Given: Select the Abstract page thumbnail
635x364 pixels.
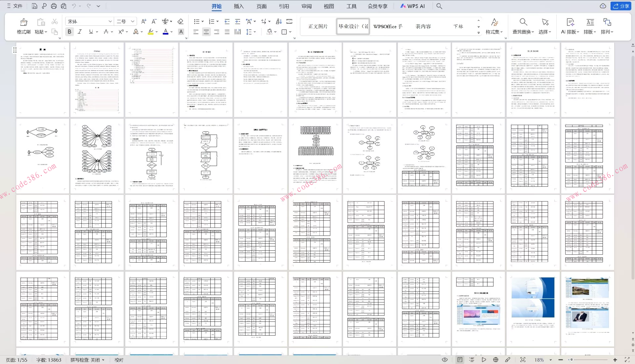Looking at the screenshot, I should click(x=97, y=79).
